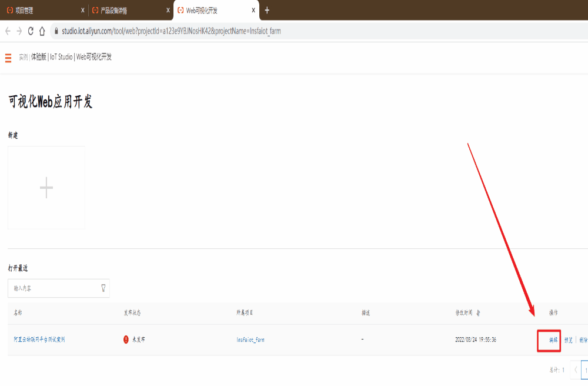The image size is (588, 386).
Task: Close the Web可视化开发 tab
Action: pos(253,10)
